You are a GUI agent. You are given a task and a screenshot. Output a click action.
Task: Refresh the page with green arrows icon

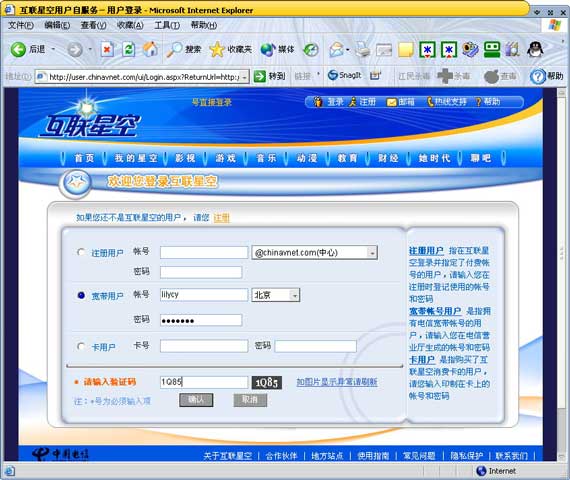(x=129, y=49)
